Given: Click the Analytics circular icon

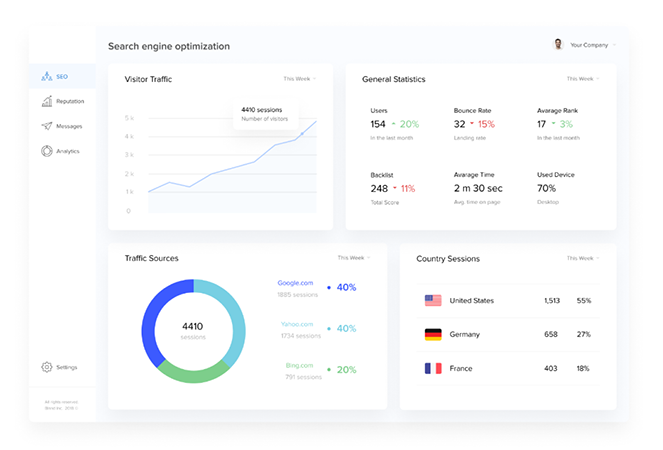Looking at the screenshot, I should click(x=47, y=151).
